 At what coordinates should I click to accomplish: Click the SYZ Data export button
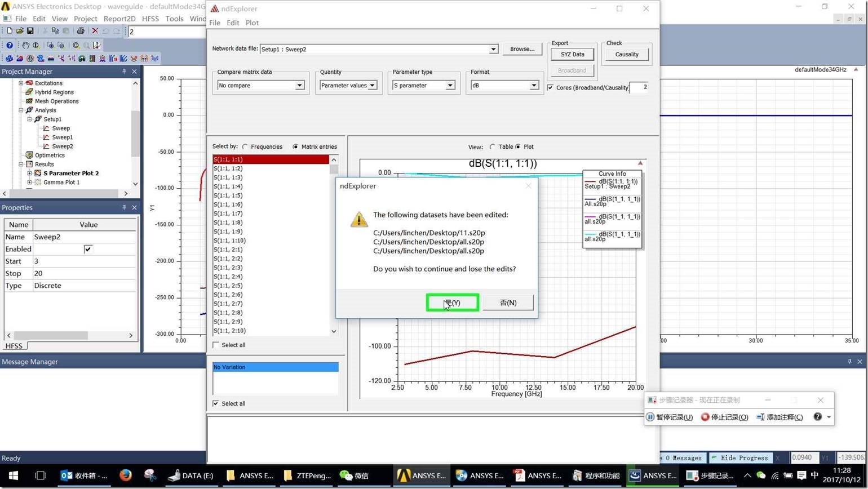(572, 54)
